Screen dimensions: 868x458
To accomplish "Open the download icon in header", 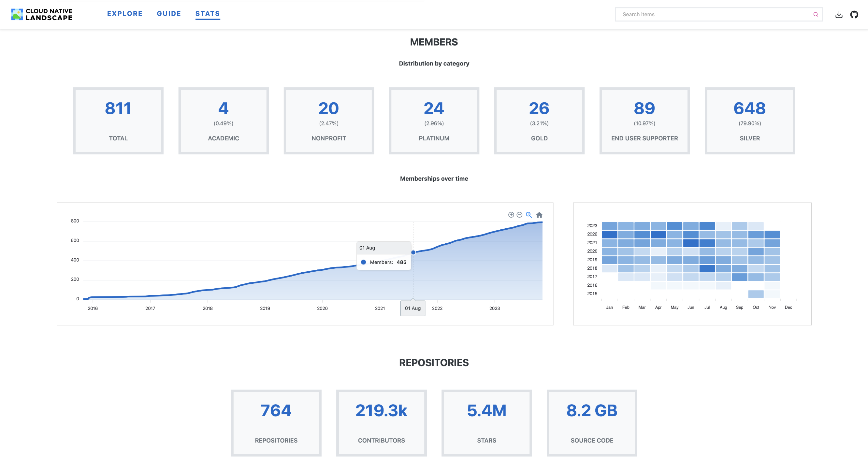I will (x=839, y=14).
